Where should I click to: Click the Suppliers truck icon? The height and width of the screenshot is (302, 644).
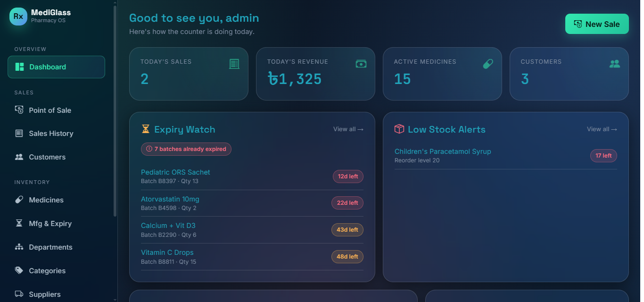point(19,294)
